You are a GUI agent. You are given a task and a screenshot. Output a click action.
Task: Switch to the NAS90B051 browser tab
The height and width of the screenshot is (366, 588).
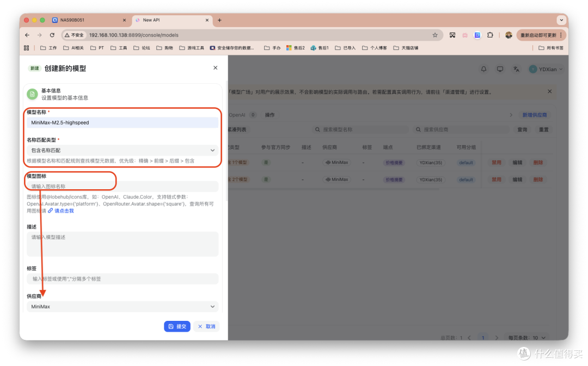[89, 20]
